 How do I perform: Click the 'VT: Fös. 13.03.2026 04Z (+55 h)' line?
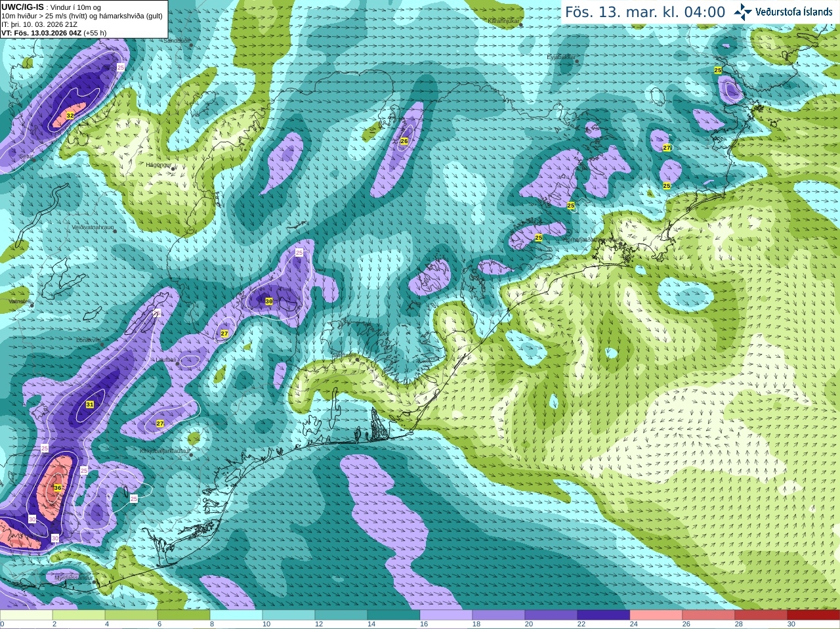54,33
